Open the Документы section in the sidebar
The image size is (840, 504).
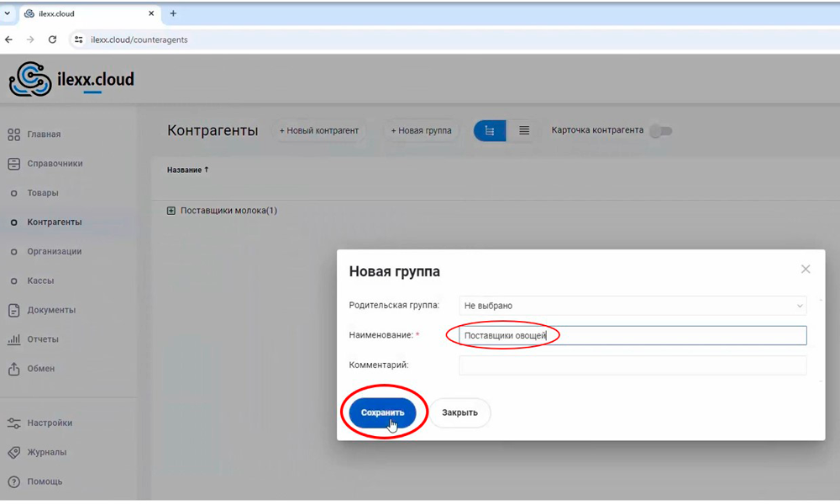pyautogui.click(x=50, y=310)
